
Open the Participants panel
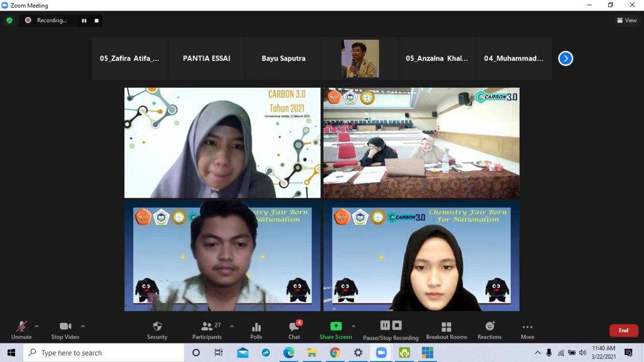click(207, 330)
